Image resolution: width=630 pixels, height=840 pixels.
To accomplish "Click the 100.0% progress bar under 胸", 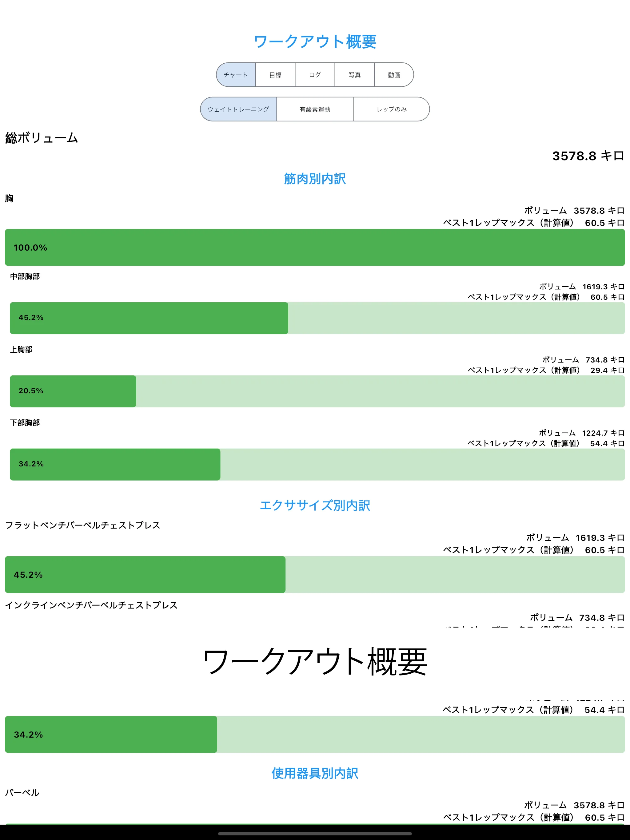I will click(315, 247).
